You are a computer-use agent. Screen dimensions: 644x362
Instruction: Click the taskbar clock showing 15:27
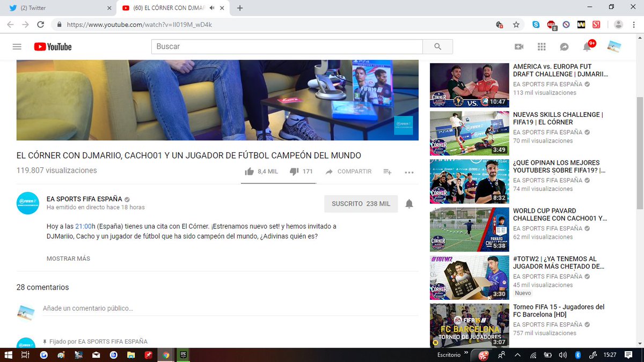[x=610, y=354]
